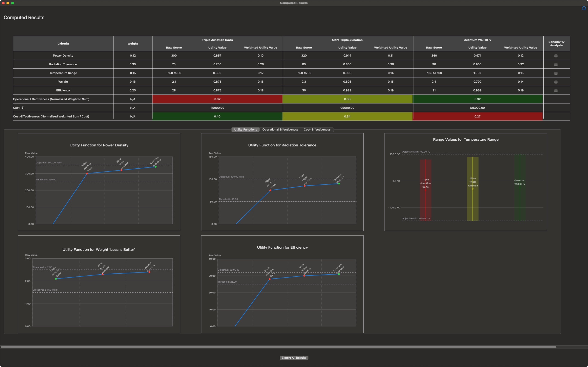Select the Utility Functions tab
Screen dimensions: 588x367
pos(245,129)
